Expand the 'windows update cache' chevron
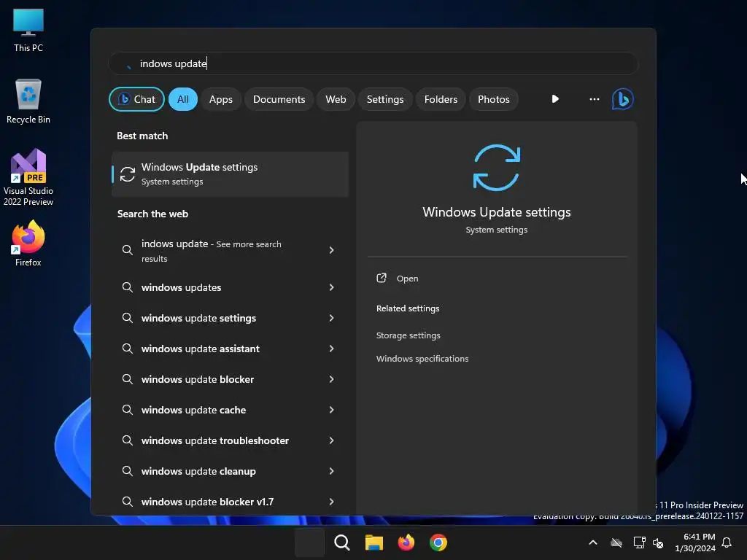 [331, 410]
